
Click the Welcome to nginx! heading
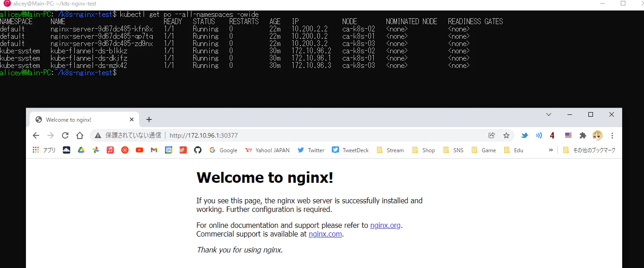265,178
